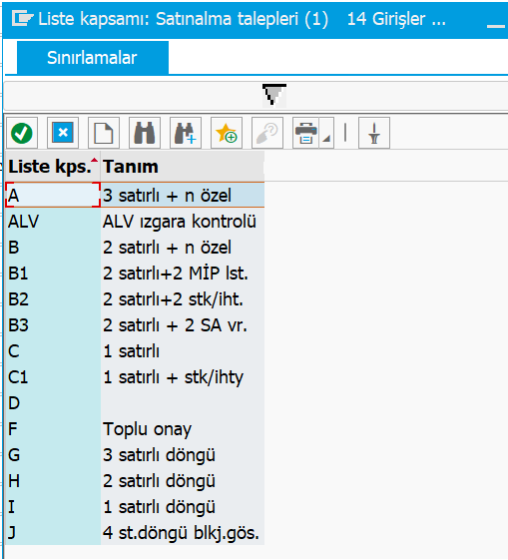Add to favorites with star icon
Image resolution: width=508 pixels, height=560 pixels.
point(226,133)
